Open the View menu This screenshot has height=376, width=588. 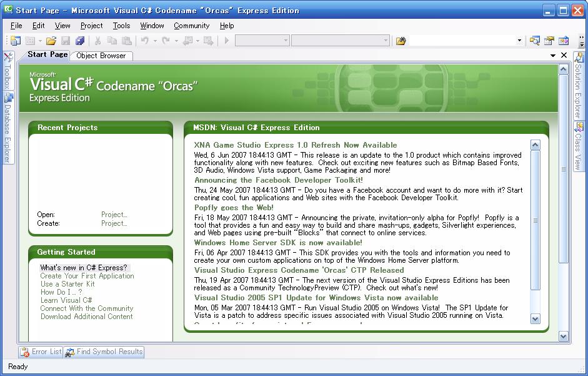click(62, 26)
